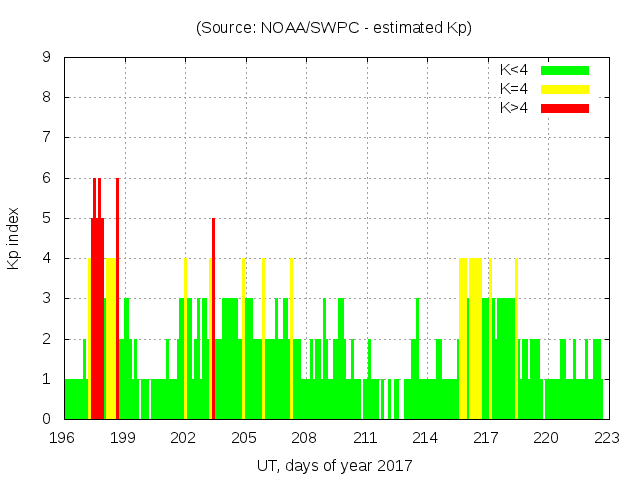Click the 223 day tick label
640x480 pixels.
(605, 438)
